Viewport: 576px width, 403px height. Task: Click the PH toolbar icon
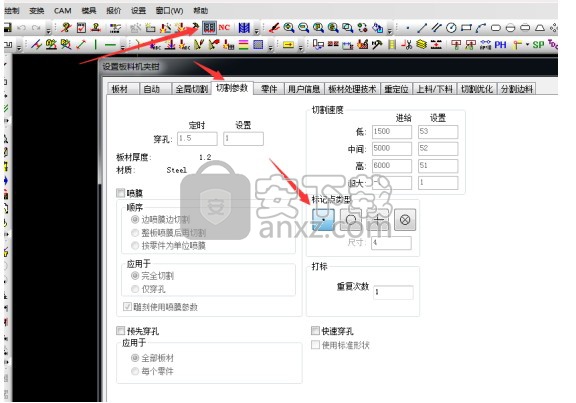(x=500, y=45)
